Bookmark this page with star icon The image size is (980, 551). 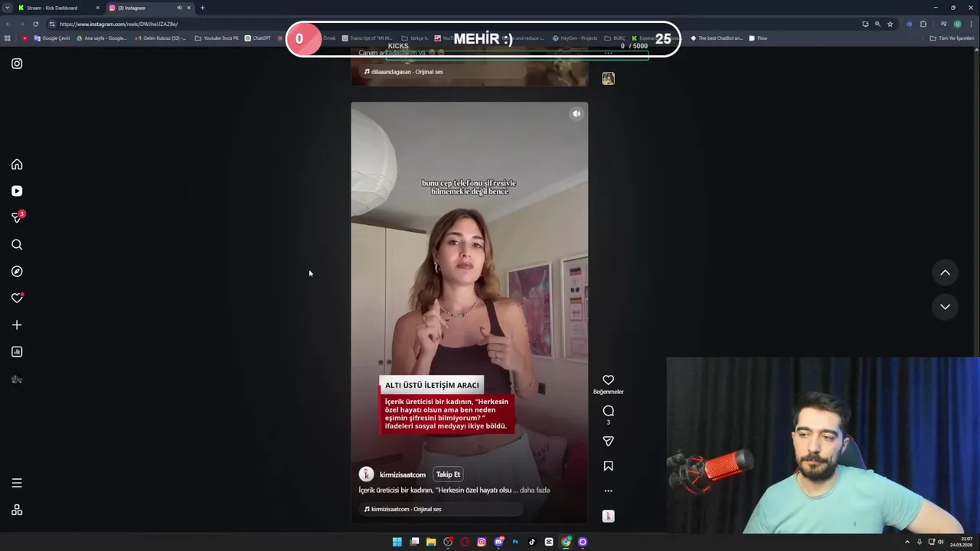890,24
